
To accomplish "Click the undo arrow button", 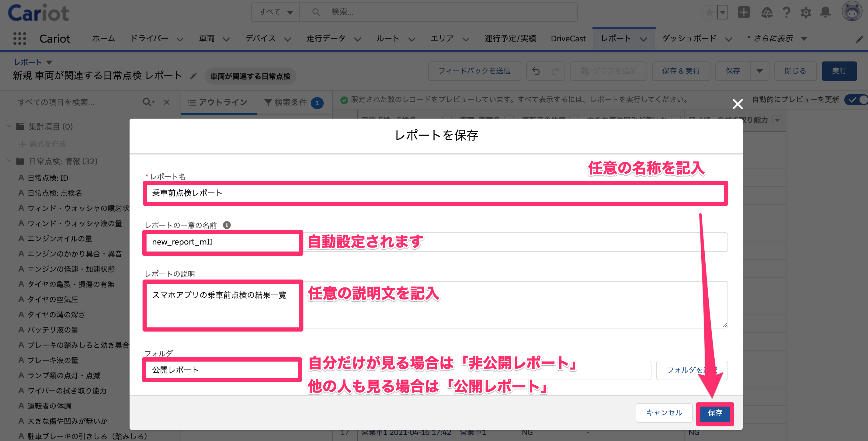I will point(536,71).
